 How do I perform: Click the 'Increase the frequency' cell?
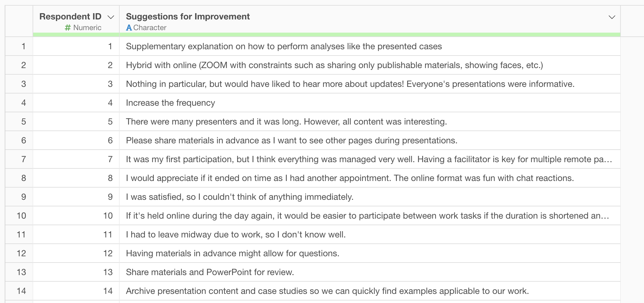pyautogui.click(x=370, y=103)
